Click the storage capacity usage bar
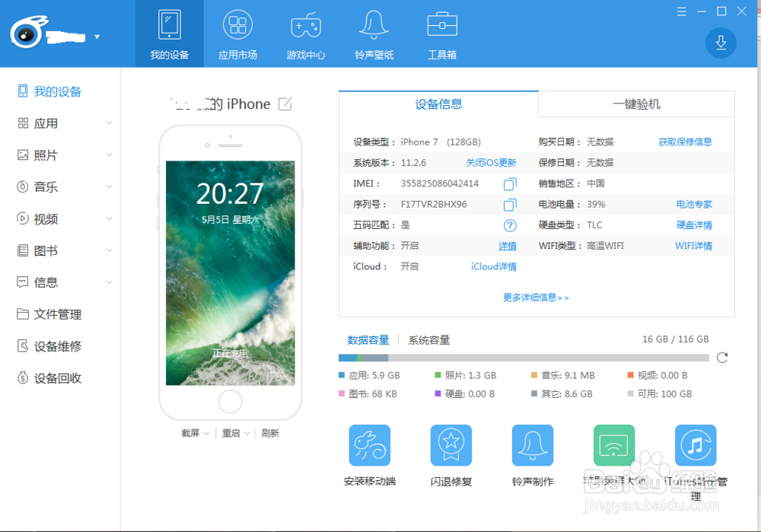 (x=524, y=358)
